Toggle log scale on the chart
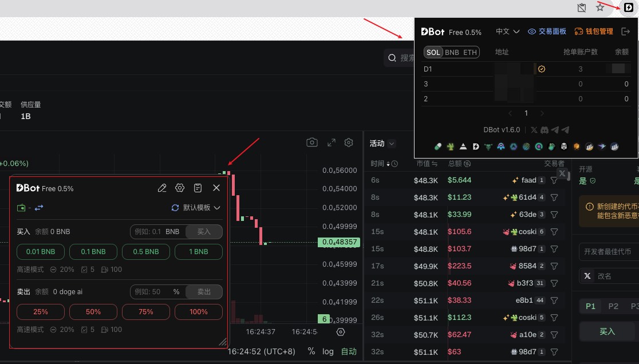The height and width of the screenshot is (364, 639). pos(328,351)
